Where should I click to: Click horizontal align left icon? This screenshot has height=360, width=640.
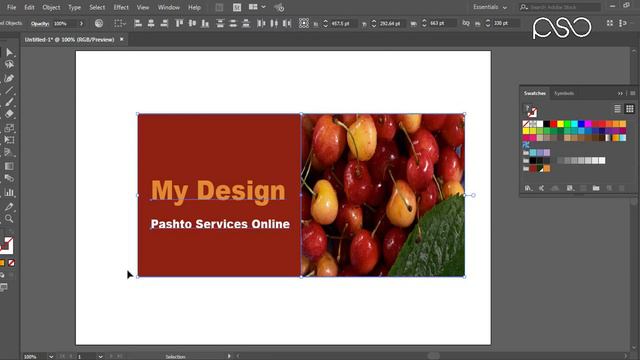[138, 23]
